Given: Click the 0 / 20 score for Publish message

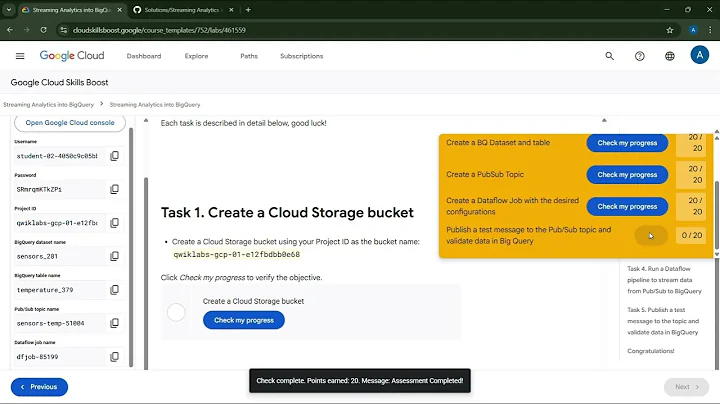Looking at the screenshot, I should (692, 235).
